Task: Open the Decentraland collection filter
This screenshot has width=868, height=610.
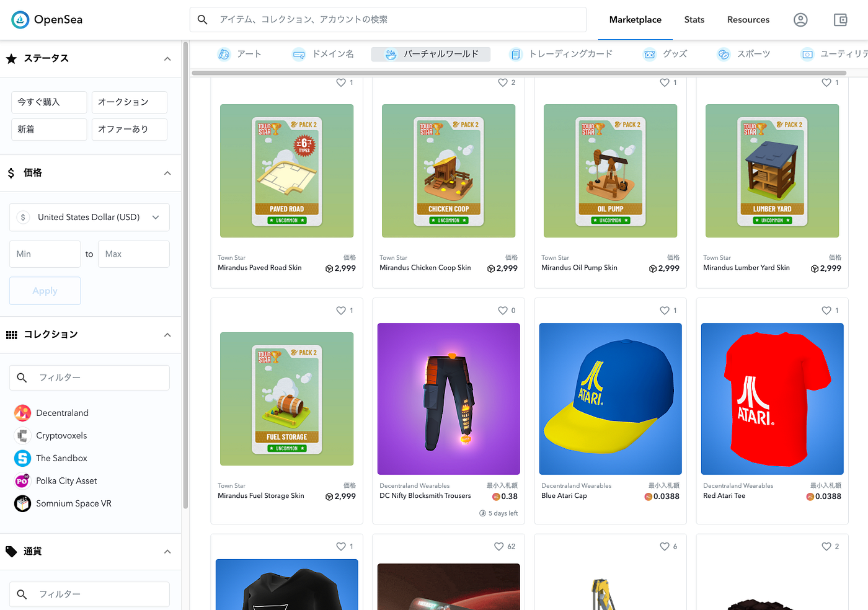Action: click(x=62, y=413)
